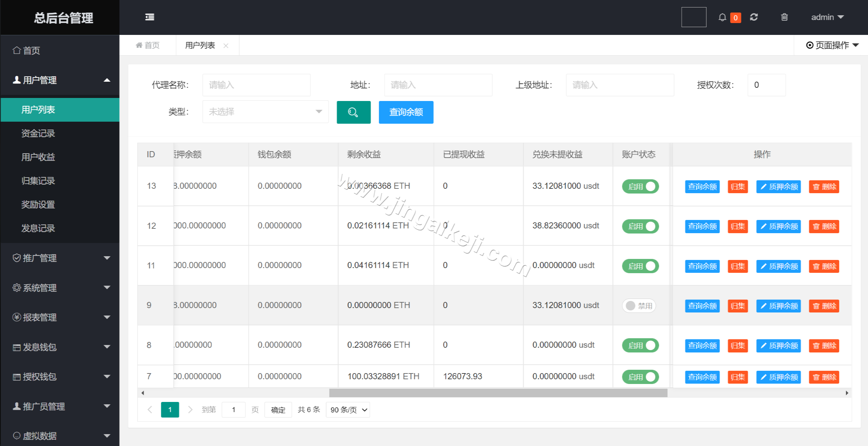Open the 90条/页 page size dropdown

pos(347,409)
